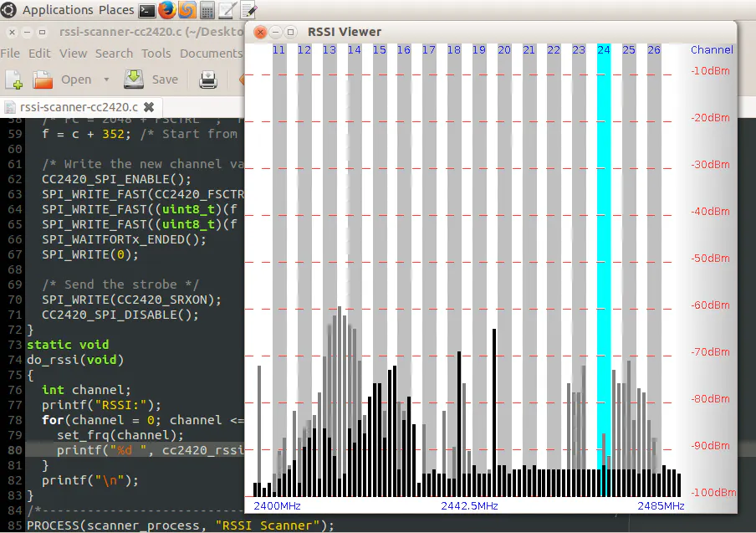Screen dimensions: 756x533
Task: Click the RSSI Viewer title bar text
Action: click(x=345, y=33)
